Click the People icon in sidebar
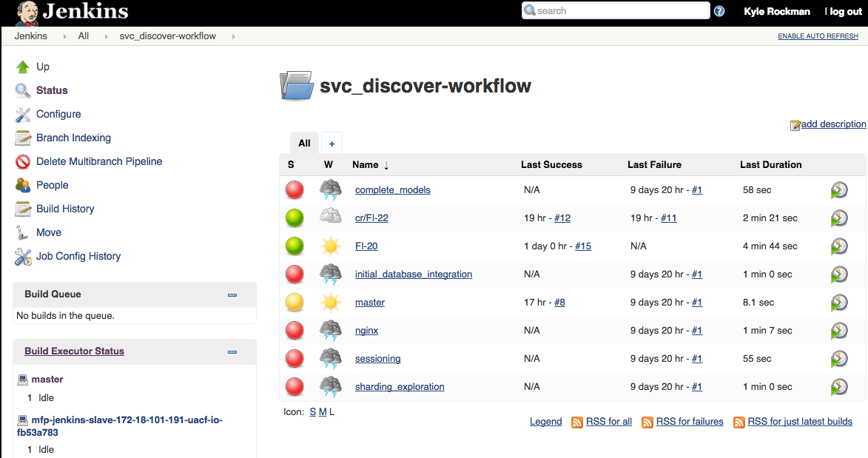This screenshot has width=868, height=458. pyautogui.click(x=23, y=185)
